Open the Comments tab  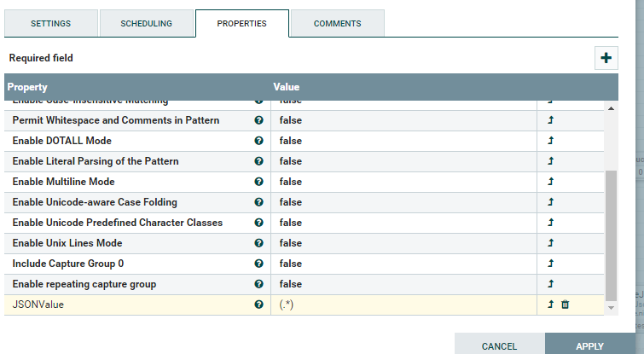click(x=337, y=24)
